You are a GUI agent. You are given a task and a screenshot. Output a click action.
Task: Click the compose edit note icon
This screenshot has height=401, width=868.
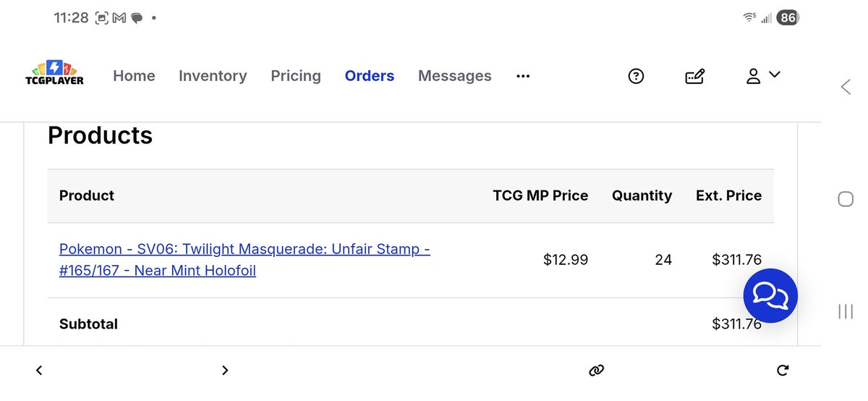[x=694, y=76]
